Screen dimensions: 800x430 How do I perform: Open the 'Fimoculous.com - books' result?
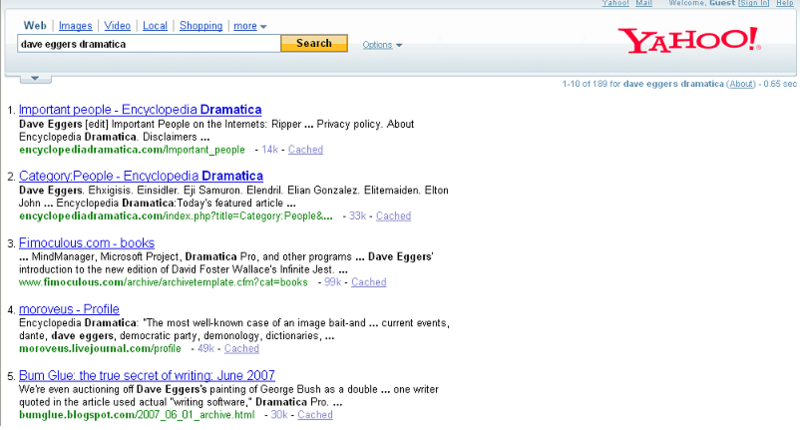pos(86,242)
